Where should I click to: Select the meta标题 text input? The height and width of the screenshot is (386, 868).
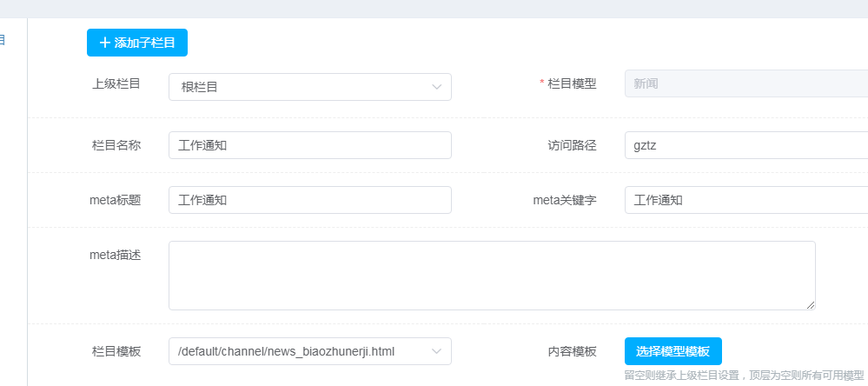click(x=310, y=200)
